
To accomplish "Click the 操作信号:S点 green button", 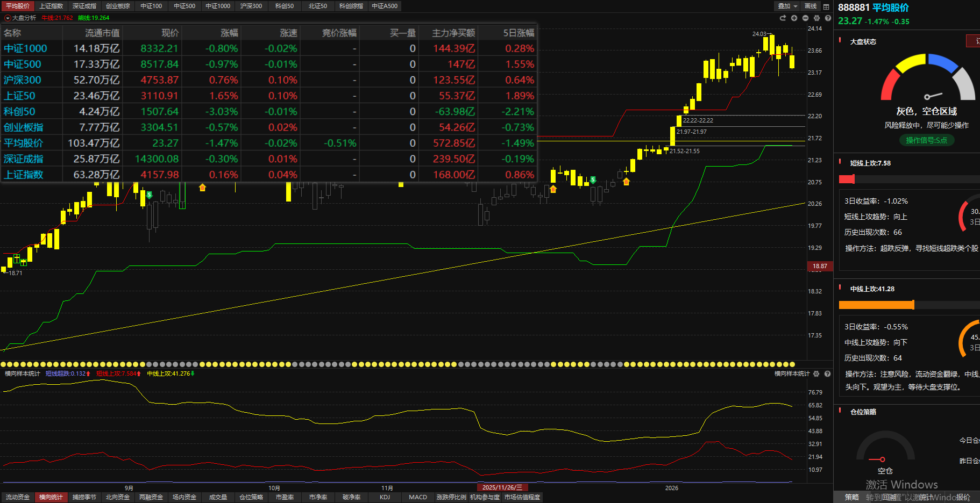I will tap(926, 140).
